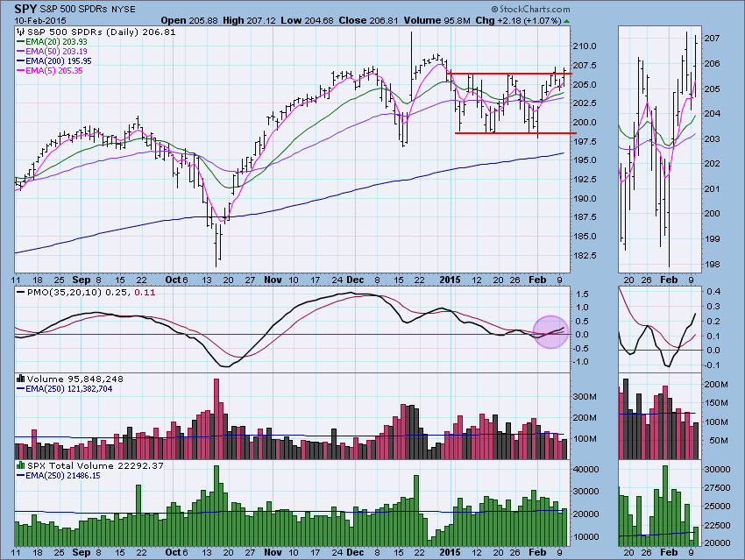Click the candlestick icon beside S&P 500 SPDRs (Daily)
The height and width of the screenshot is (560, 745).
click(20, 32)
